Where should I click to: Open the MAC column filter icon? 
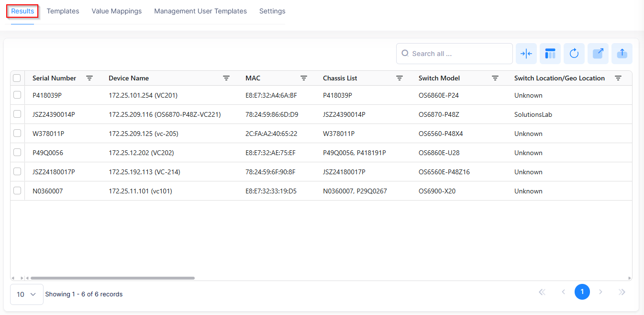point(304,78)
